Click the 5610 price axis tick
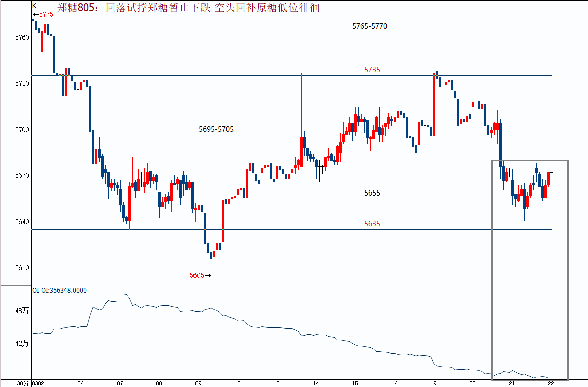588x387 pixels. (23, 268)
